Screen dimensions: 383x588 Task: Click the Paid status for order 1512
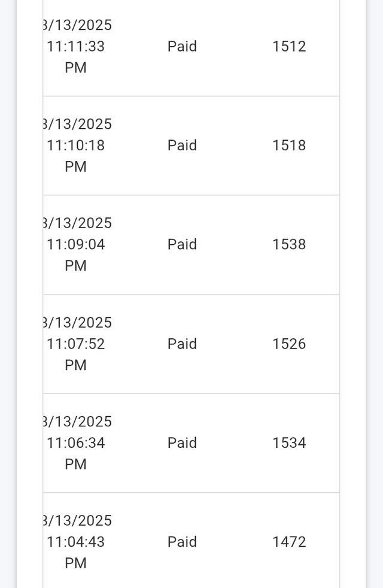coord(182,47)
